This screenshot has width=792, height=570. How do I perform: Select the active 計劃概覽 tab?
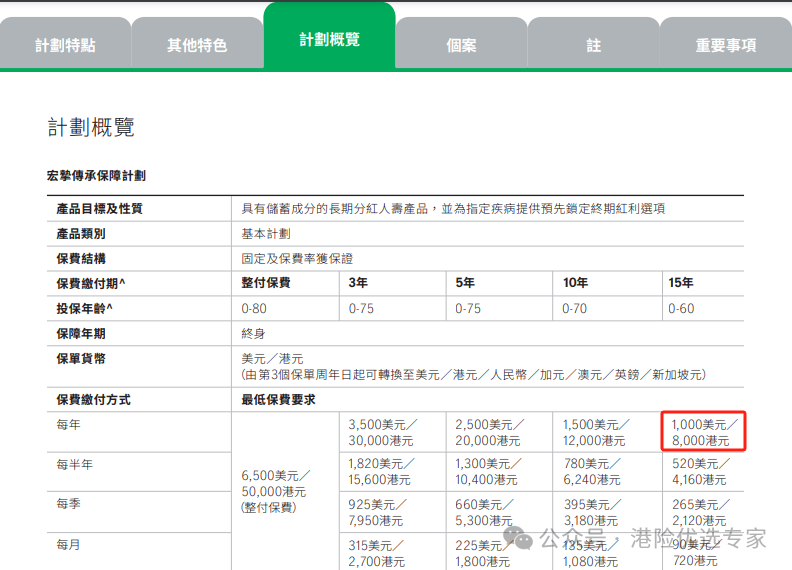pos(329,36)
